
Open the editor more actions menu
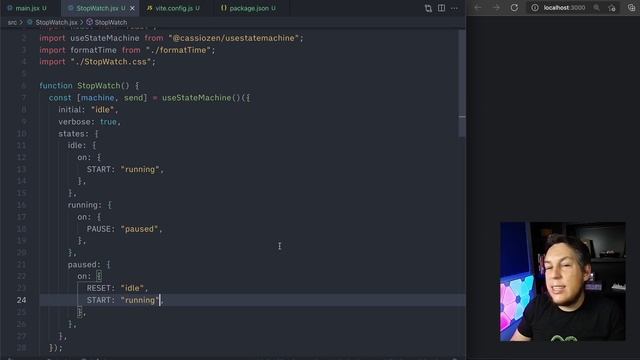455,8
